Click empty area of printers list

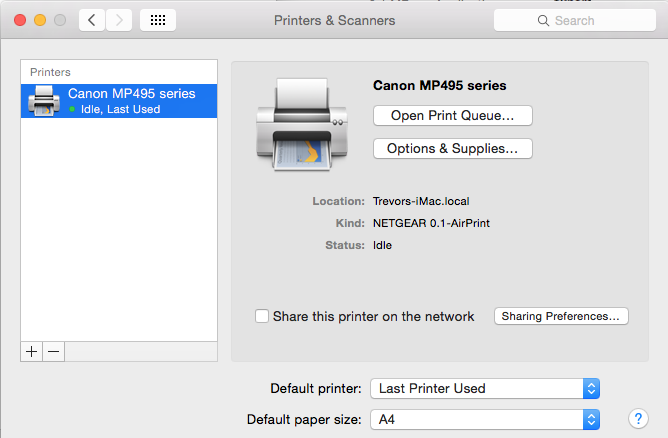120,240
